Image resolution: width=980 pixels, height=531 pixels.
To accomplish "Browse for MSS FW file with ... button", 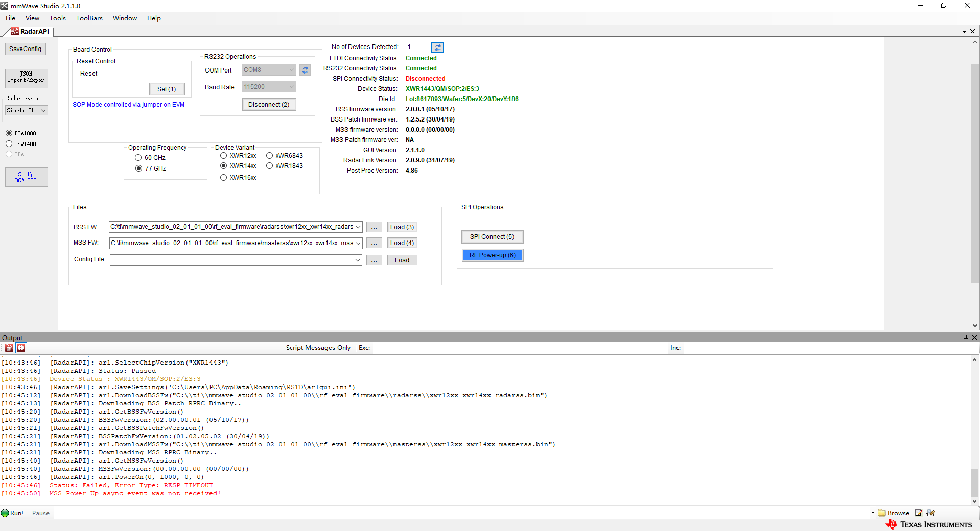I will (x=374, y=243).
